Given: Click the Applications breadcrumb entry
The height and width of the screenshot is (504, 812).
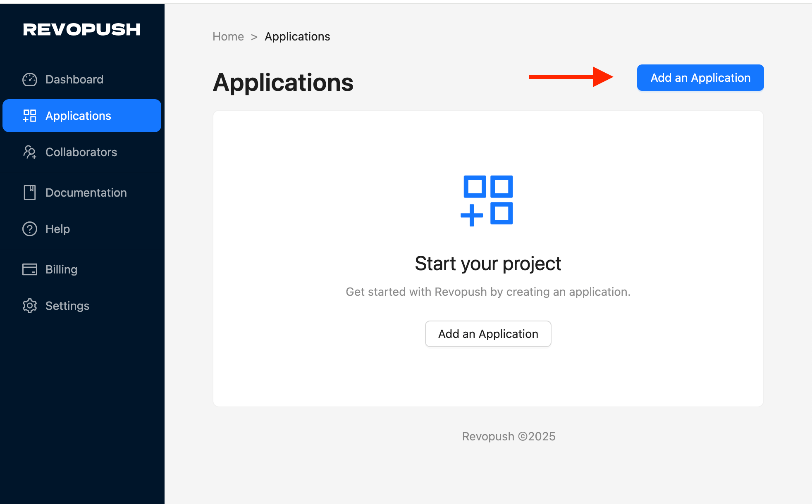Looking at the screenshot, I should coord(297,36).
